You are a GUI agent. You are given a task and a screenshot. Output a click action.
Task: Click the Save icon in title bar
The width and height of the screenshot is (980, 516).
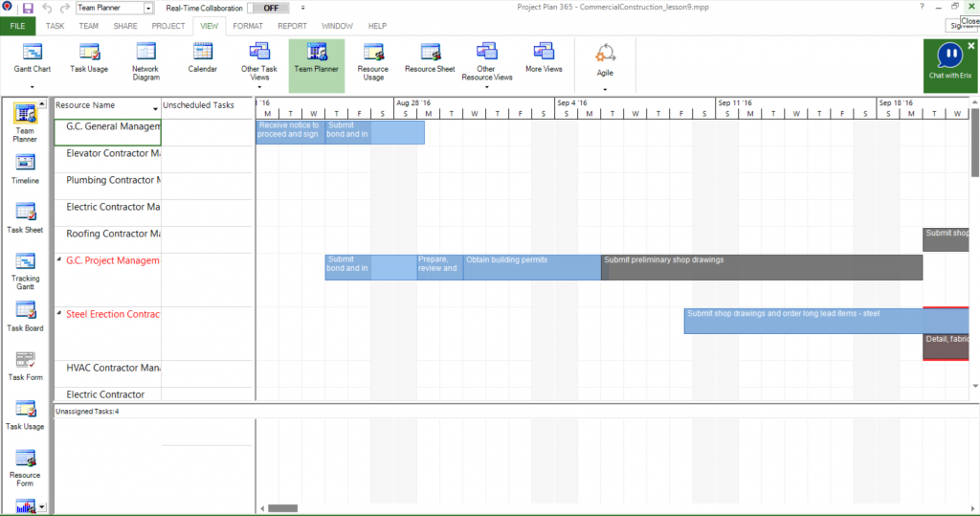(x=28, y=8)
